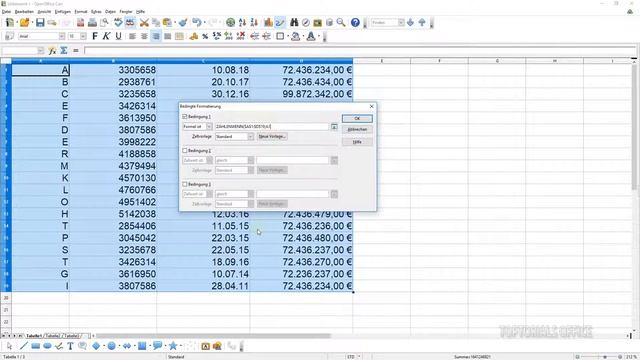The width and height of the screenshot is (640, 360).
Task: Click cell containing 3305658
Action: 113,70
